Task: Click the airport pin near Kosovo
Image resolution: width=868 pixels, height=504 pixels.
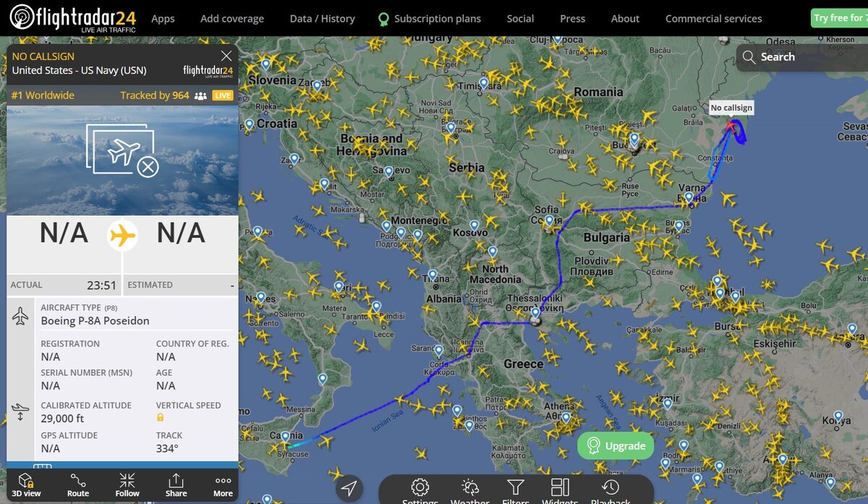Action: point(474,226)
